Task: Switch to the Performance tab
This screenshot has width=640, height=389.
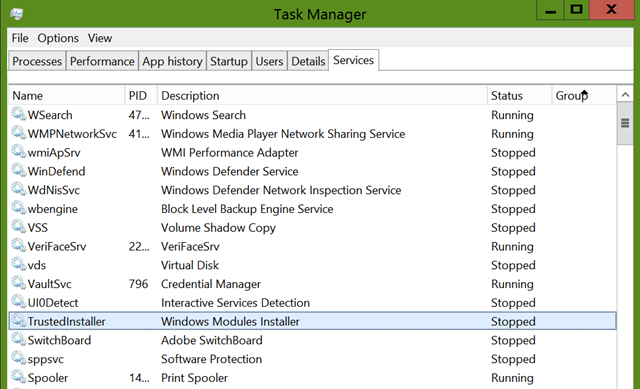Action: point(102,61)
